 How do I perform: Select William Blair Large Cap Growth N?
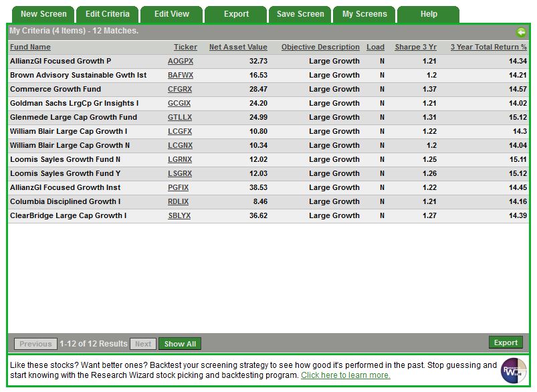click(x=70, y=145)
